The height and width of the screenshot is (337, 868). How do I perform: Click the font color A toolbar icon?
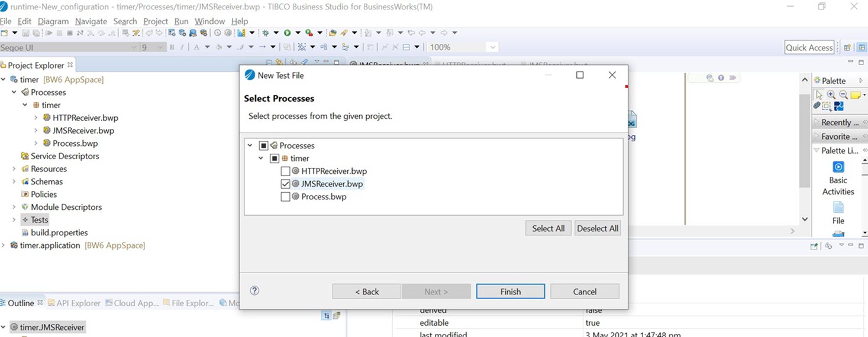pos(196,47)
